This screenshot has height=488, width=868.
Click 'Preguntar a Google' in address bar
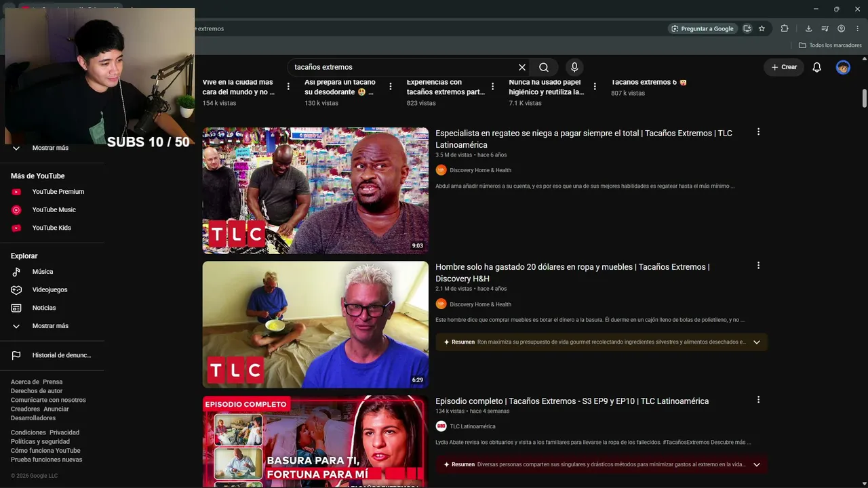point(702,28)
